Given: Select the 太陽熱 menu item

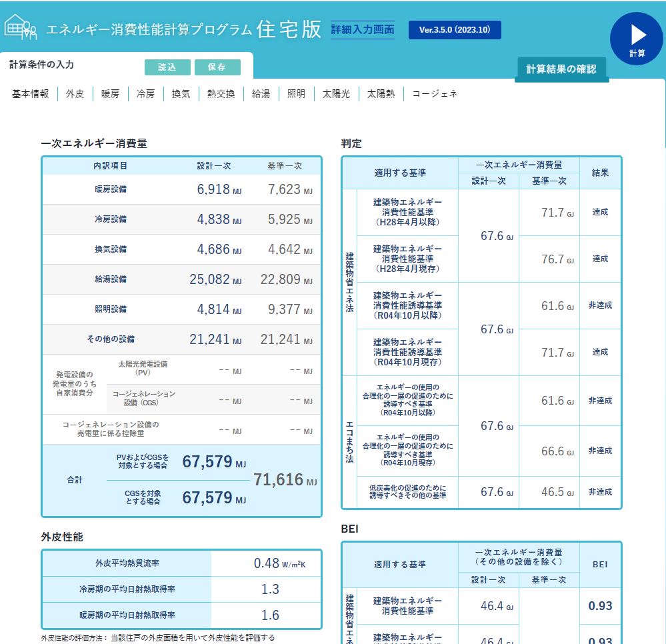Looking at the screenshot, I should (x=381, y=94).
